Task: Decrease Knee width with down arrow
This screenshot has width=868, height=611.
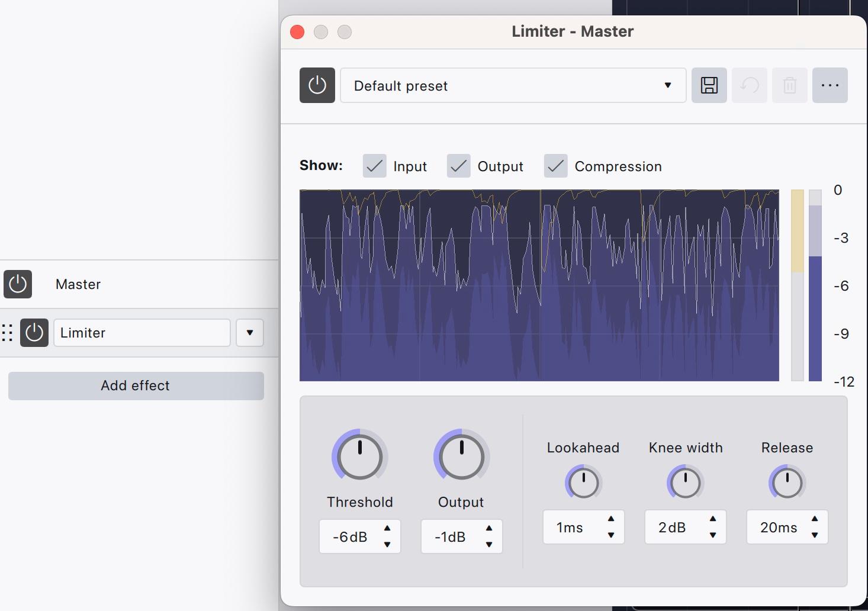Action: 713,535
